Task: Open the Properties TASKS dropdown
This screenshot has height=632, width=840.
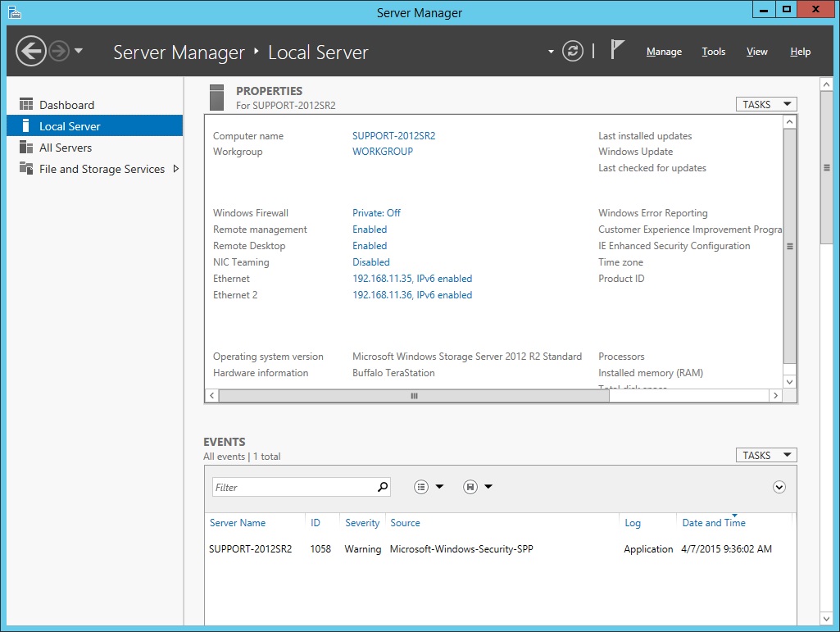Action: click(765, 104)
